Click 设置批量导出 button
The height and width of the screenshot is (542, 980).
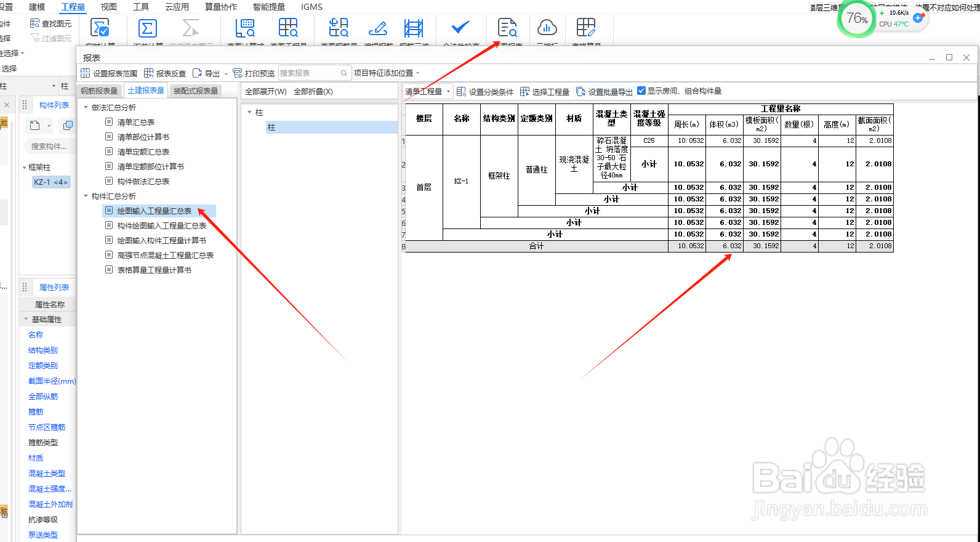tap(604, 92)
